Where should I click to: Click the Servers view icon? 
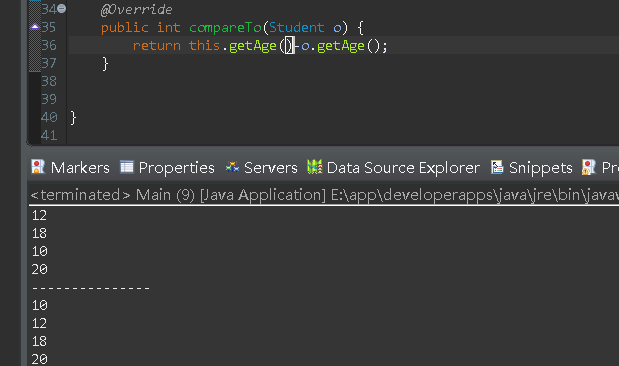232,167
